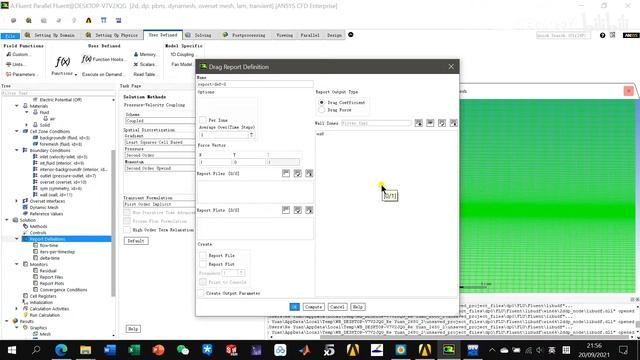
Task: Click the first Wall Zones list filter icon
Action: [x=419, y=123]
